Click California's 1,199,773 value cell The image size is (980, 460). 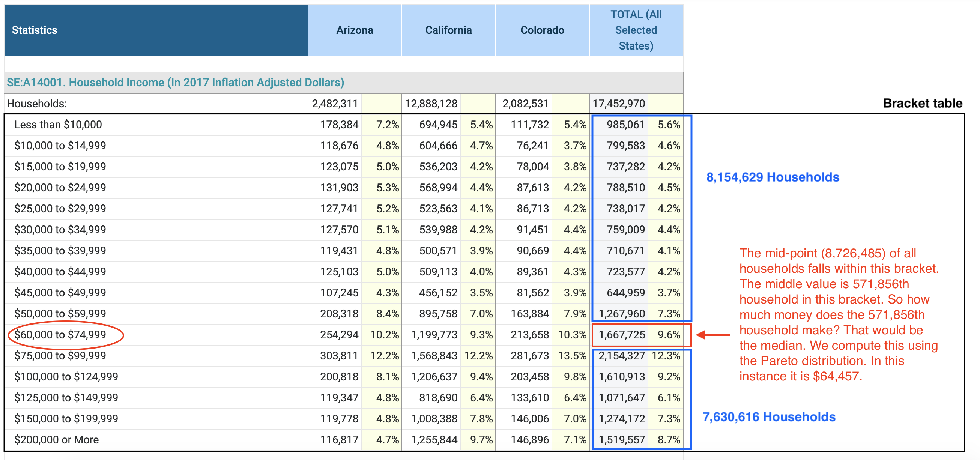[x=434, y=335]
